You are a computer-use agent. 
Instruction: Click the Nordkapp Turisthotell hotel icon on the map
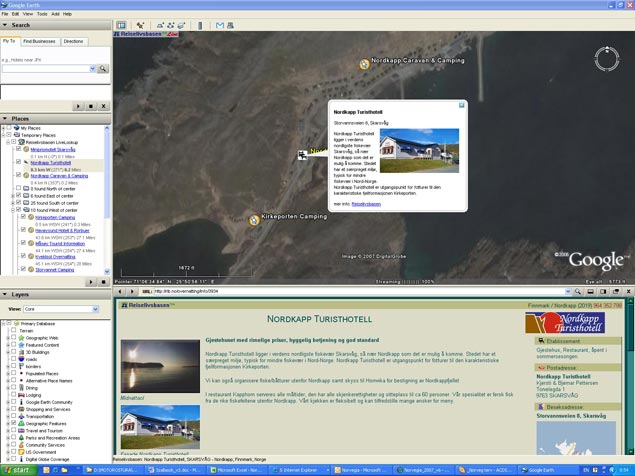(303, 155)
